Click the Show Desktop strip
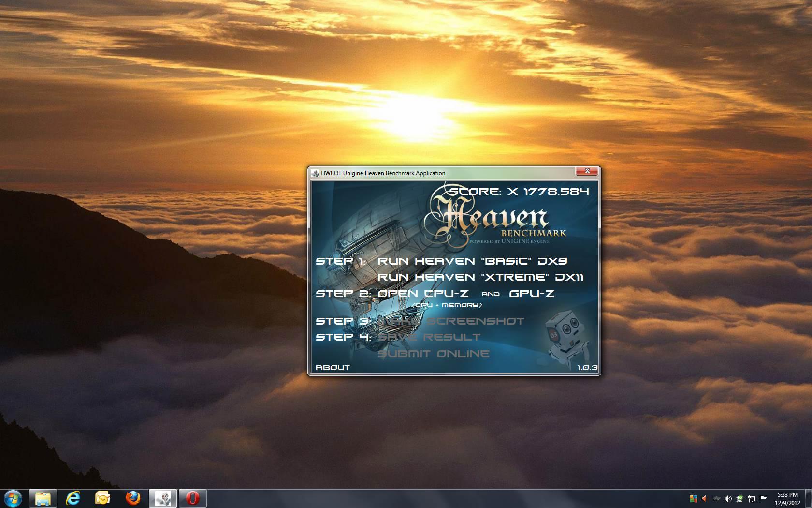Screen dimensions: 812x508 [x=808, y=498]
